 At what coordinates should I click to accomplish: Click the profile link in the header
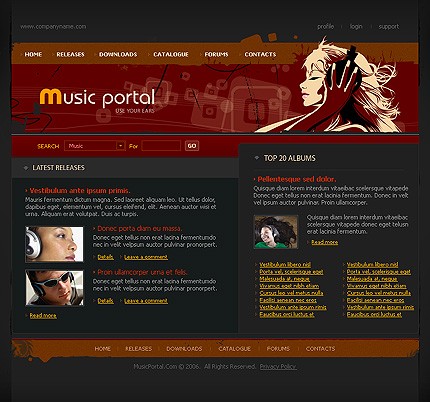(325, 26)
